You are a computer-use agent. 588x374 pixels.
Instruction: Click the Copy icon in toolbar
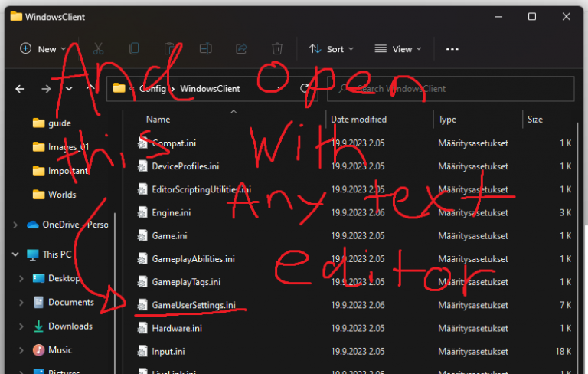134,48
